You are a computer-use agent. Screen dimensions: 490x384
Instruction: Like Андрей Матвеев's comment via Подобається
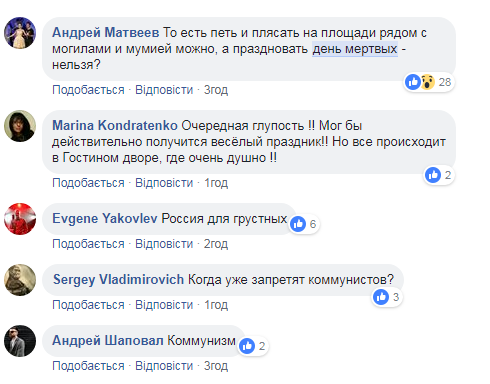pyautogui.click(x=88, y=90)
